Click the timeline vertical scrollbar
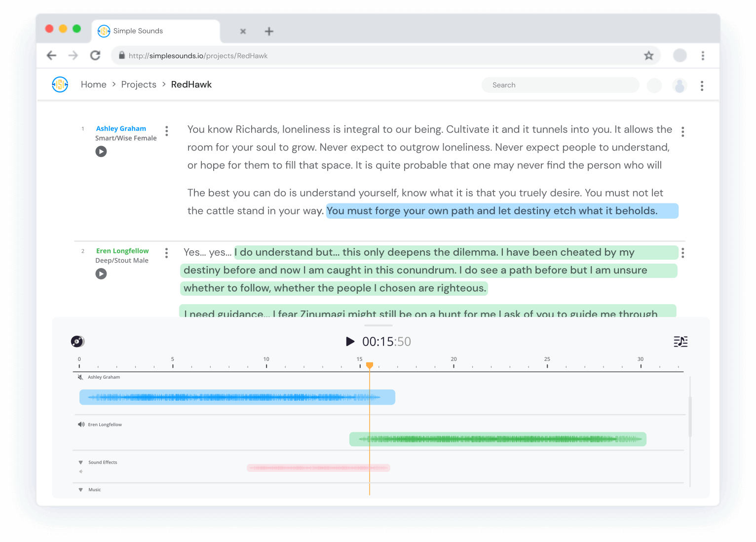Image resolution: width=756 pixels, height=542 pixels. tap(690, 417)
